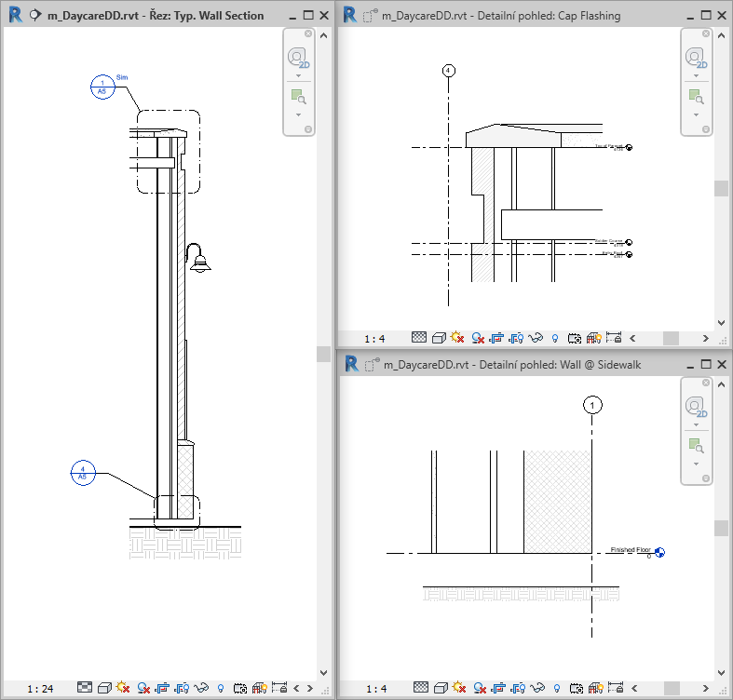The width and height of the screenshot is (733, 700).
Task: Open Temporary Hide/Isolate in Cap Flashing view
Action: (536, 337)
